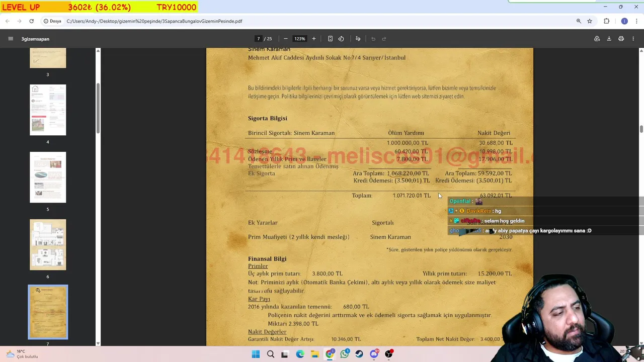The height and width of the screenshot is (362, 644).
Task: Open Discord from the taskbar
Action: click(x=374, y=354)
